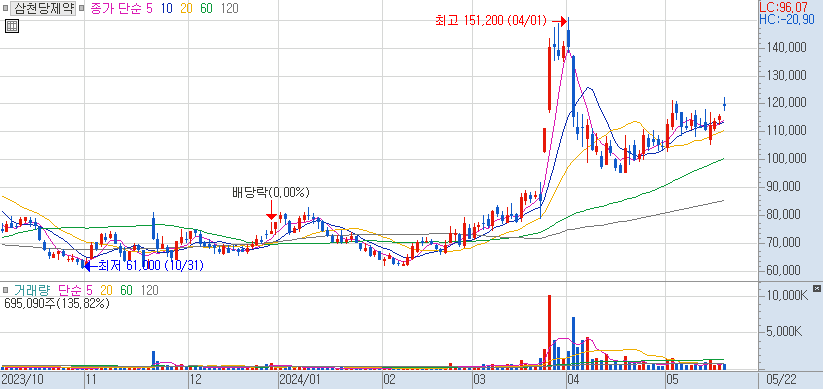Click the 2024/01 date axis label

coord(300,379)
